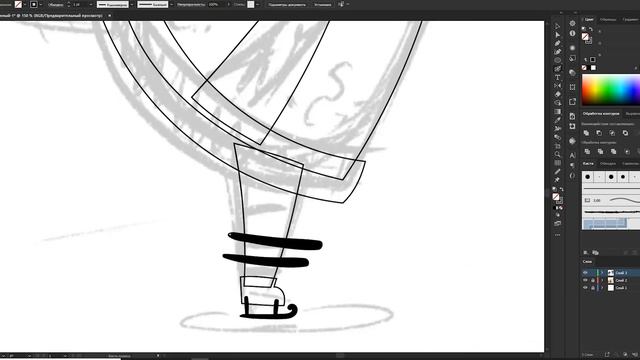Image resolution: width=640 pixels, height=360 pixels.
Task: Click Unite shape mode in Pathfinder
Action: [x=587, y=133]
